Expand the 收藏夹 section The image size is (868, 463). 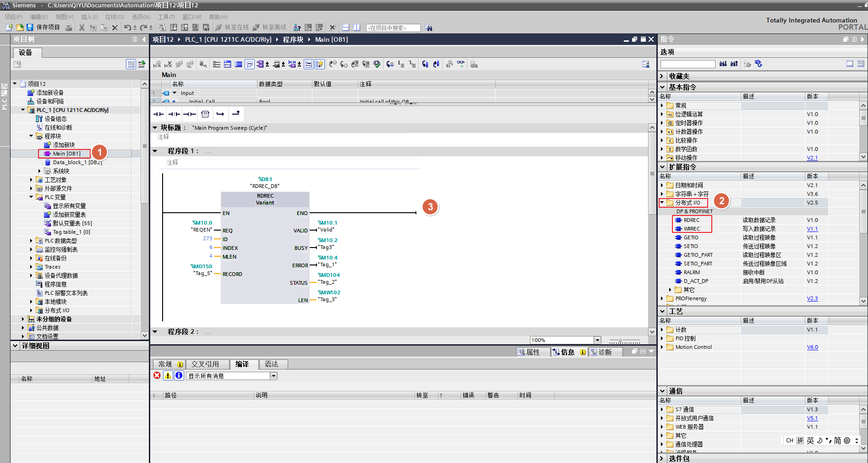pyautogui.click(x=662, y=76)
